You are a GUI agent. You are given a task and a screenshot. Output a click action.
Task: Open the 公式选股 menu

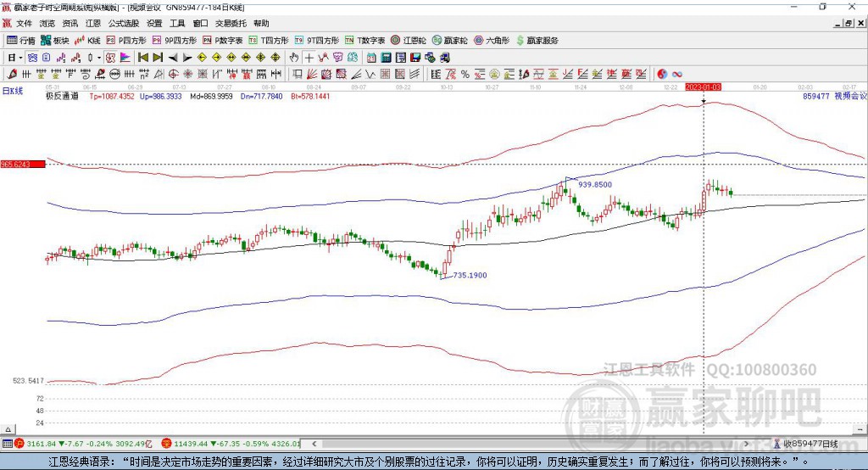pos(124,23)
